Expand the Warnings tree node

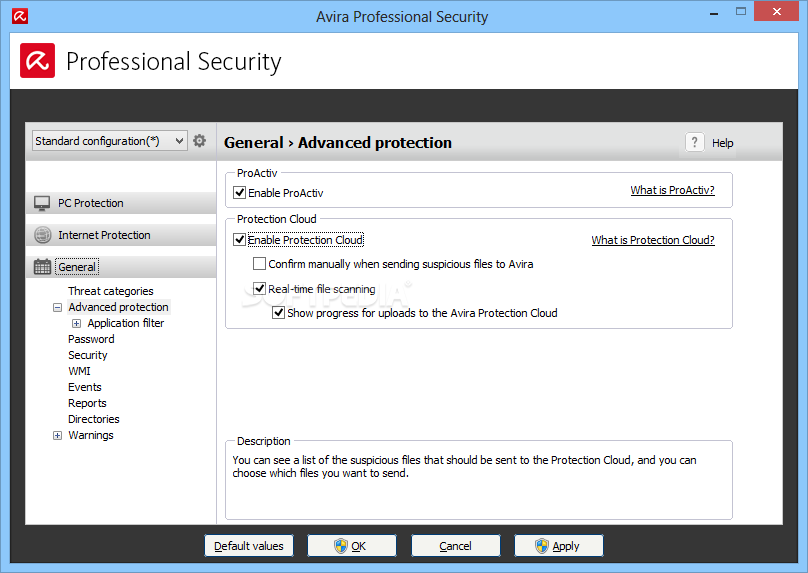click(57, 435)
